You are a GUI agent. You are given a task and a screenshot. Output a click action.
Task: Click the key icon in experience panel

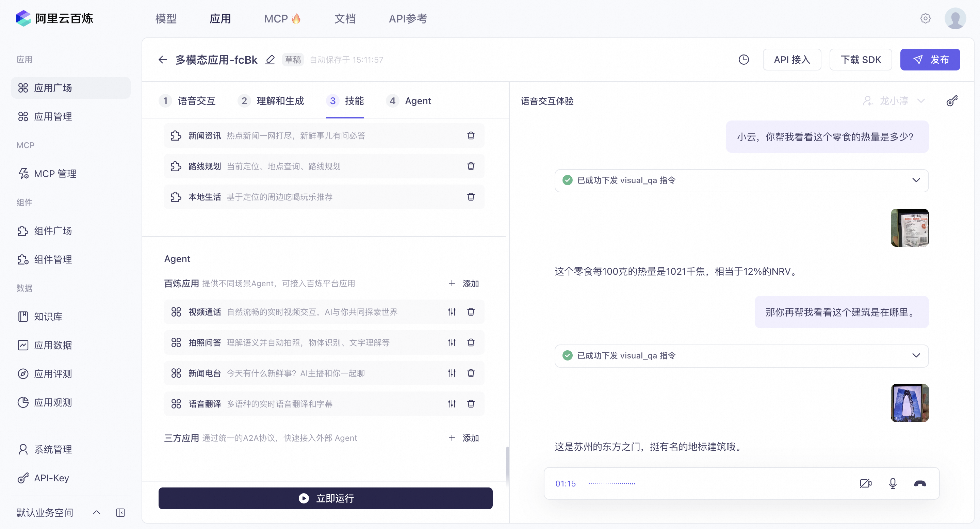[951, 101]
